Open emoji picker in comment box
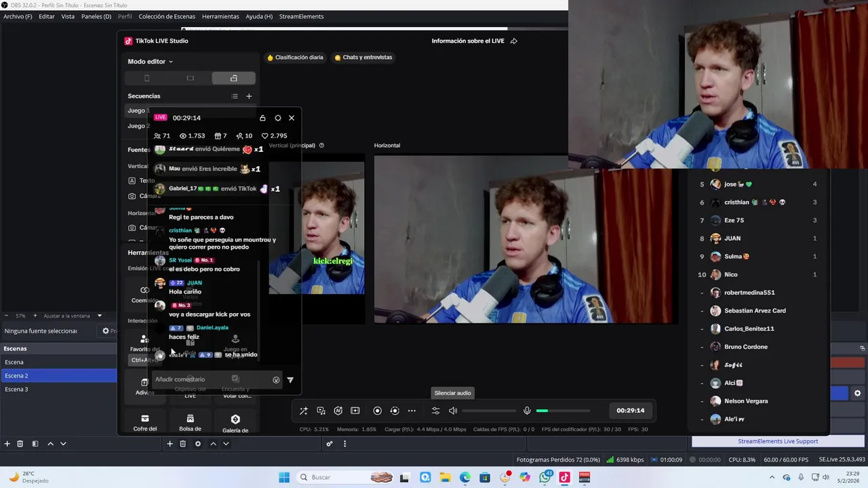Viewport: 868px width, 488px height. [x=276, y=380]
